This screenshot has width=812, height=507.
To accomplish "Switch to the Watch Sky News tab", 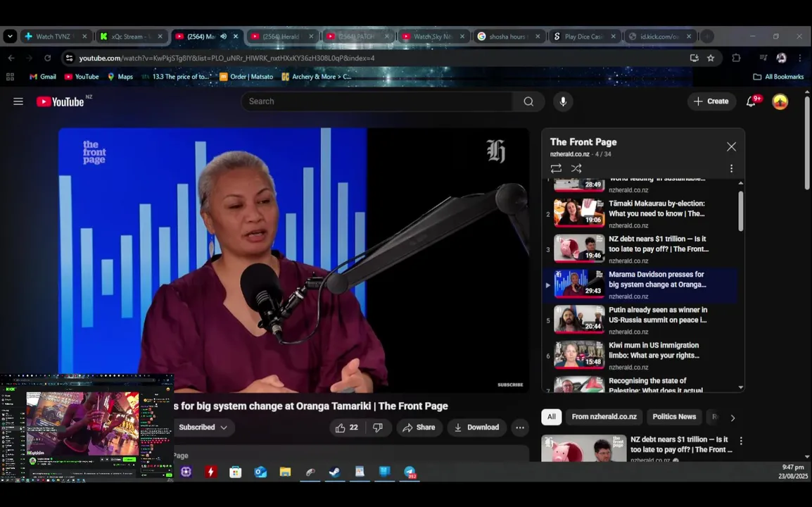I will pos(433,37).
